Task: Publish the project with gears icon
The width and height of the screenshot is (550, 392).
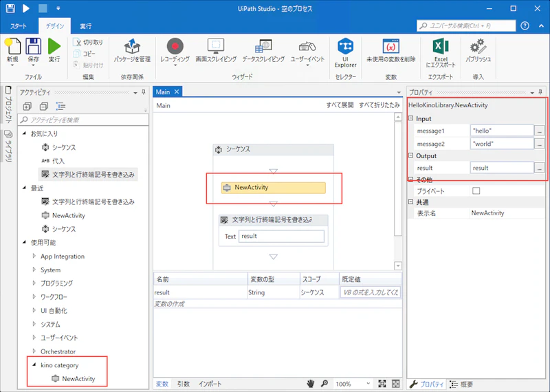Action: coord(478,46)
